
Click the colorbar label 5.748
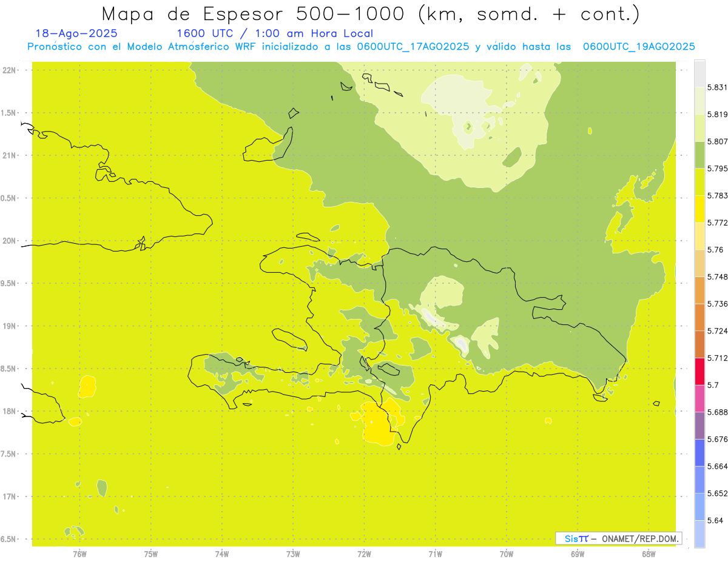pos(717,277)
